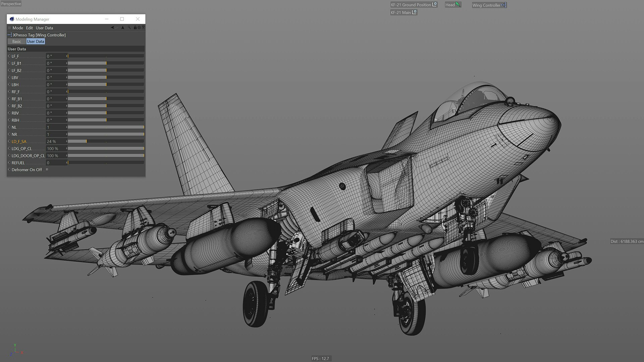Viewport: 644px width, 362px height.
Task: Click the stepper arrows of LD_F_SA
Action: tap(67, 141)
